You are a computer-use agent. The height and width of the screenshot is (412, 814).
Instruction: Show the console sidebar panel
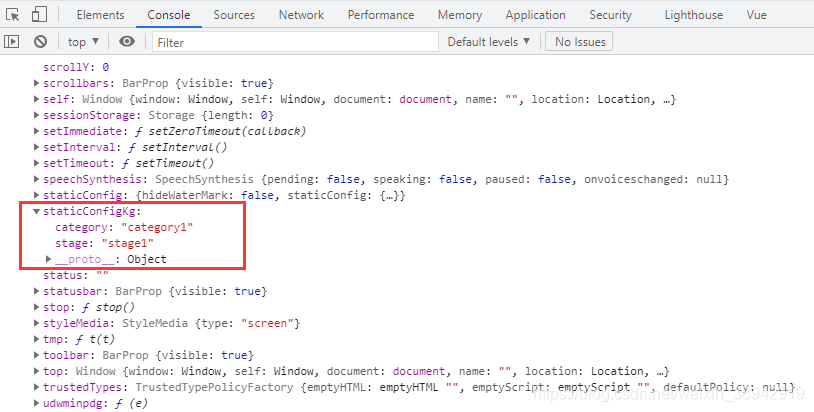click(13, 42)
